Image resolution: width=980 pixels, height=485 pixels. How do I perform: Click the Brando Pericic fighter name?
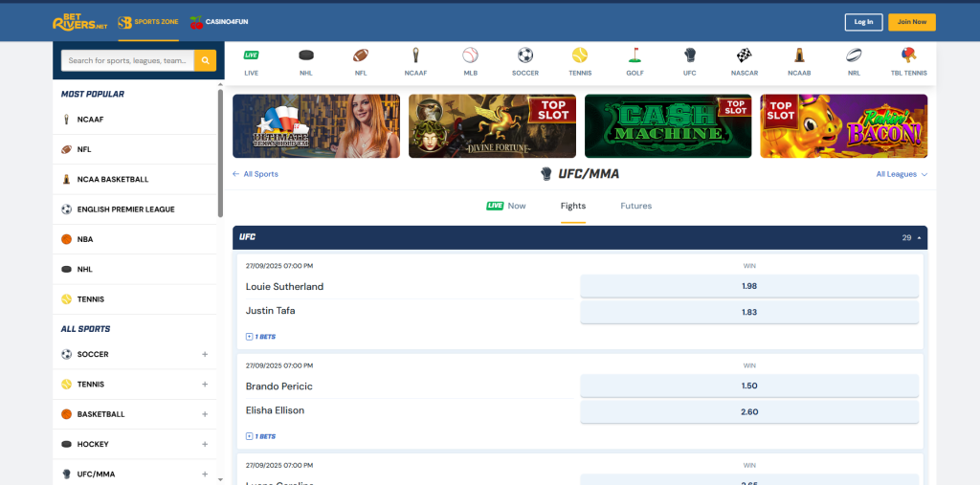tap(278, 386)
